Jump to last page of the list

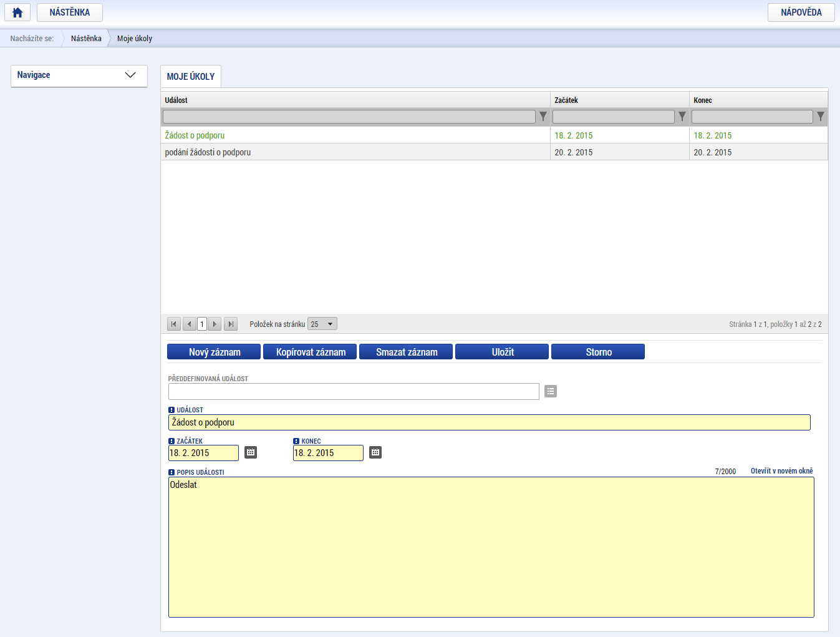point(231,324)
